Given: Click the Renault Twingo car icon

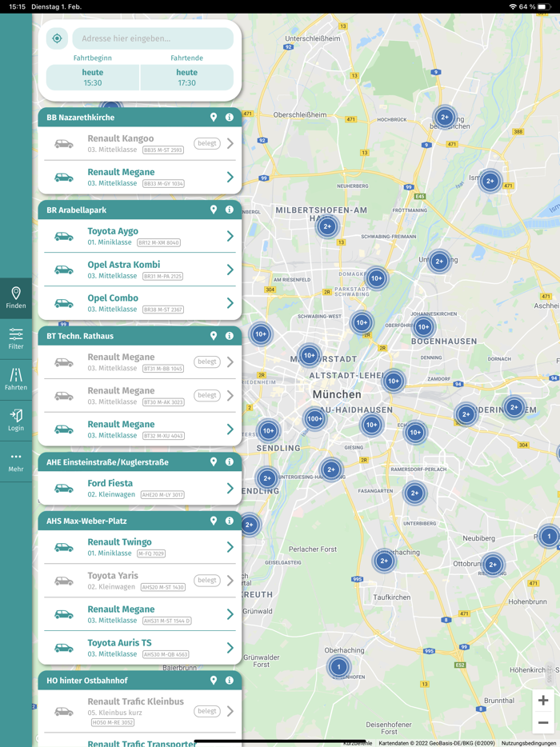Looking at the screenshot, I should point(64,547).
